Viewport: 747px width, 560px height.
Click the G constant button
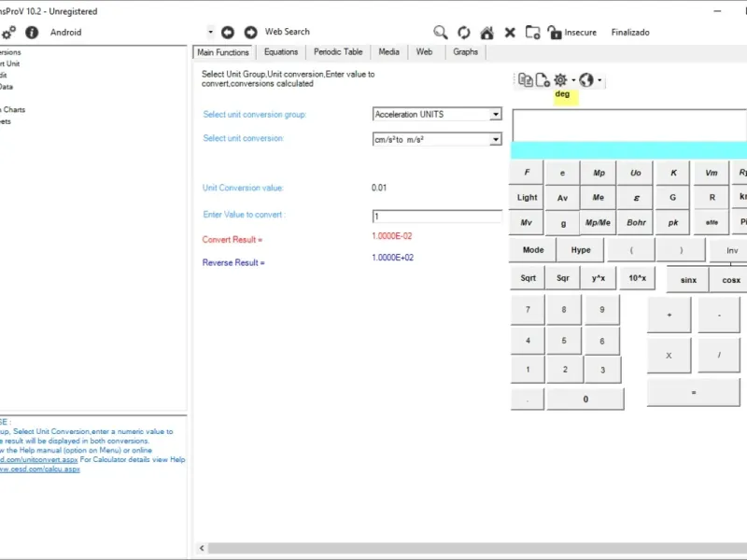[672, 198]
